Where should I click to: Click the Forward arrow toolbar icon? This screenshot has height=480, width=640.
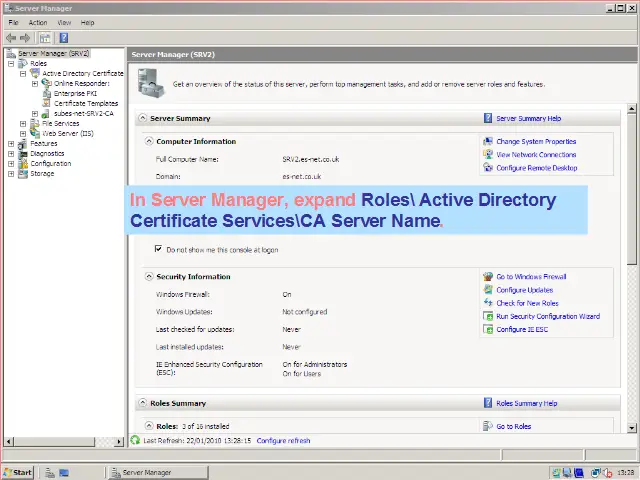point(25,38)
